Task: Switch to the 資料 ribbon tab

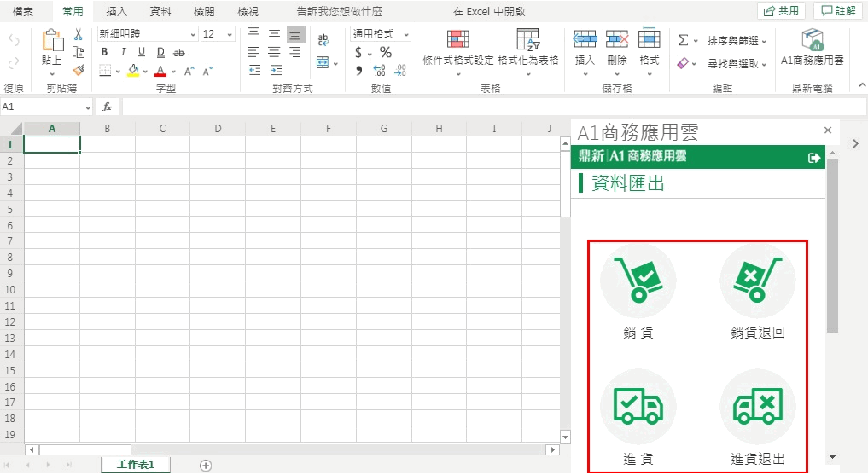Action: pos(160,11)
